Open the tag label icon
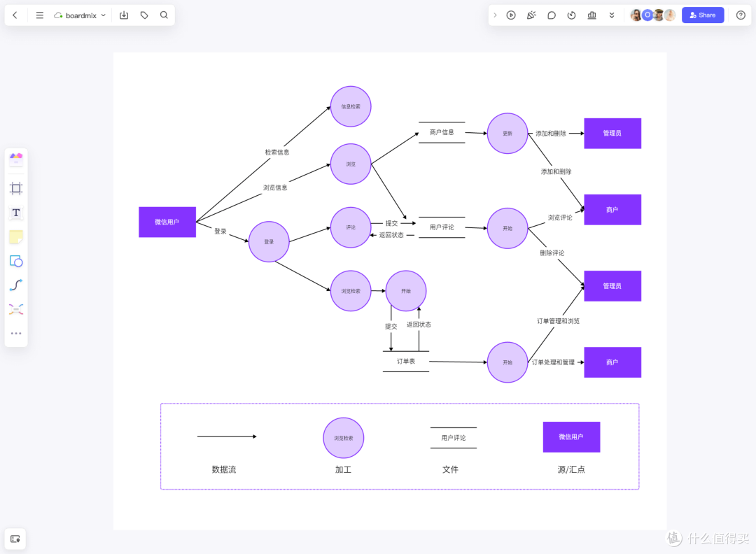756x554 pixels. coord(144,15)
